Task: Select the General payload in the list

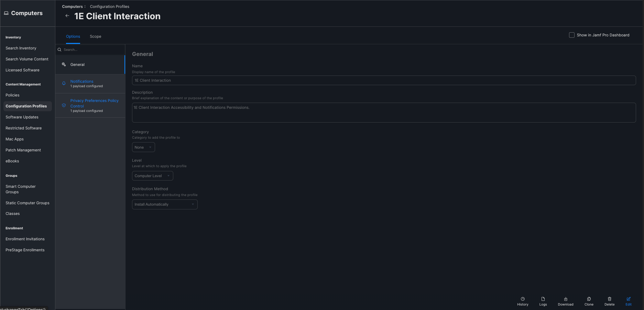Action: click(77, 65)
